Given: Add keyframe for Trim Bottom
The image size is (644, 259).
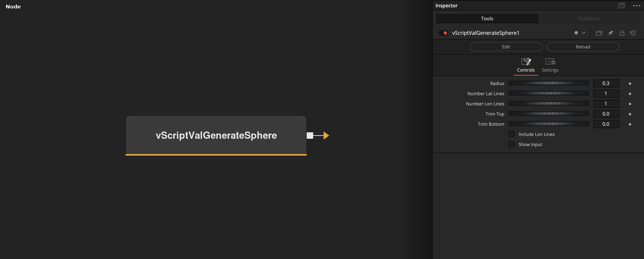Looking at the screenshot, I should 630,124.
